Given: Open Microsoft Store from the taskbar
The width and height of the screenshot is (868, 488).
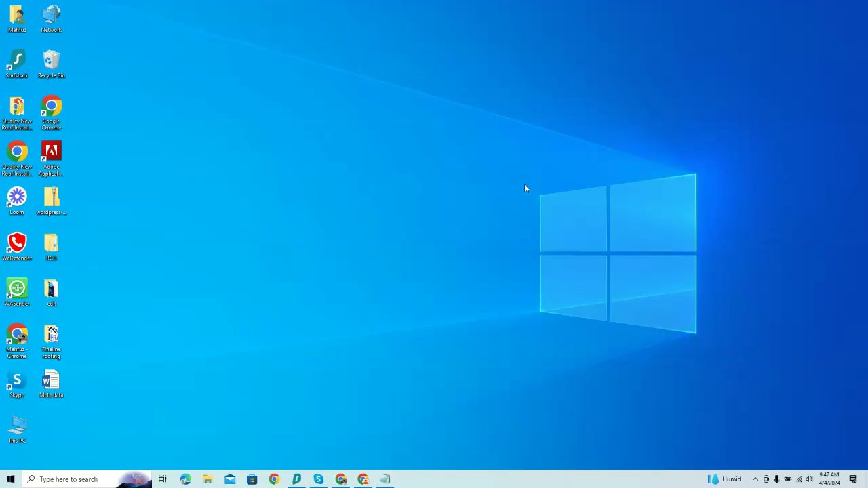Looking at the screenshot, I should (x=252, y=479).
